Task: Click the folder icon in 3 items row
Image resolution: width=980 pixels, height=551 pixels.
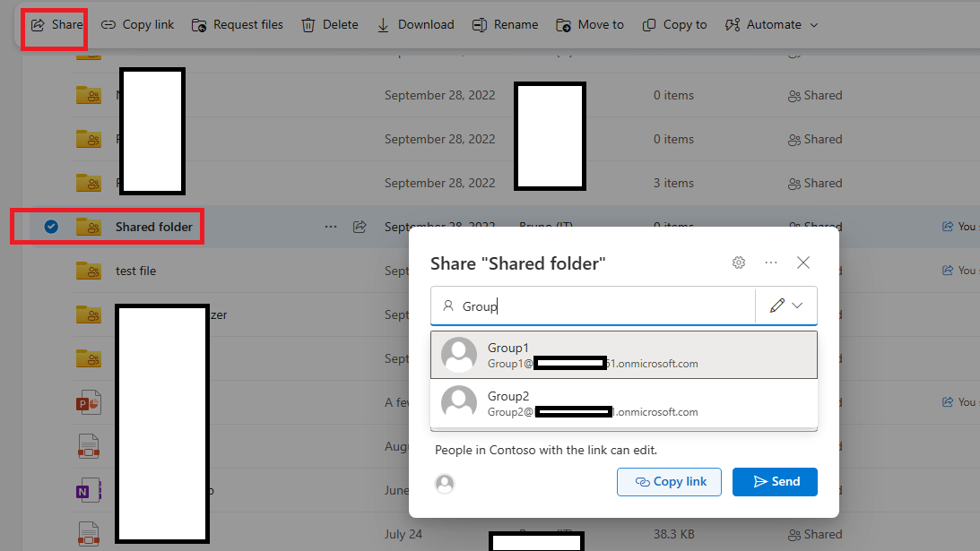Action: tap(89, 183)
